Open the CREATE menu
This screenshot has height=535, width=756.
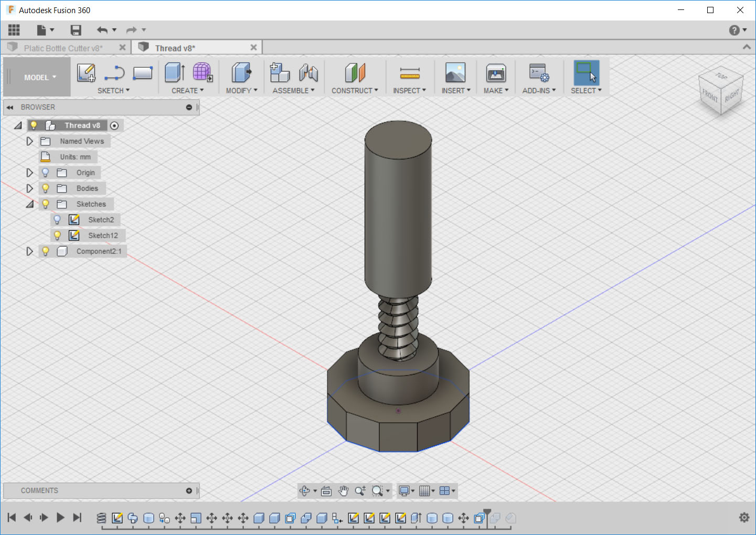click(187, 91)
